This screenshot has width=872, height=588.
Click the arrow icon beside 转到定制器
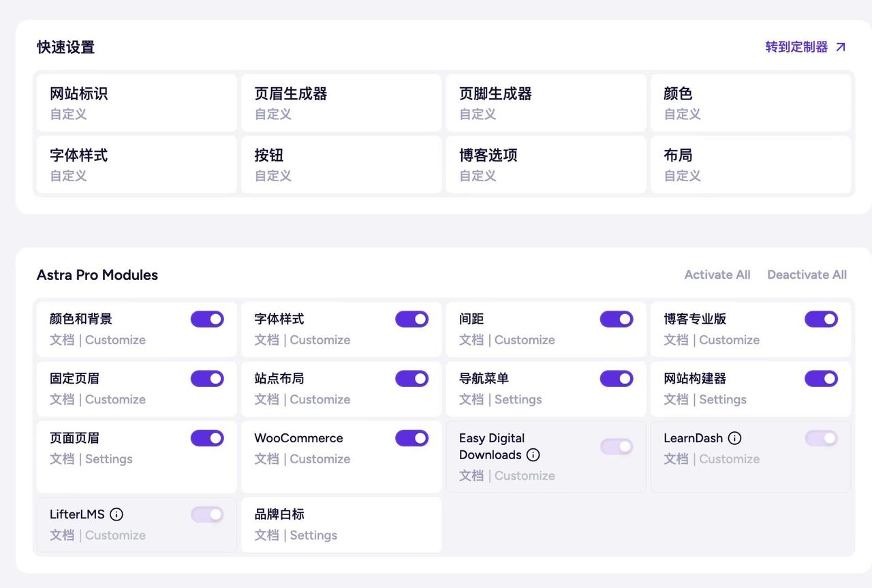(841, 47)
